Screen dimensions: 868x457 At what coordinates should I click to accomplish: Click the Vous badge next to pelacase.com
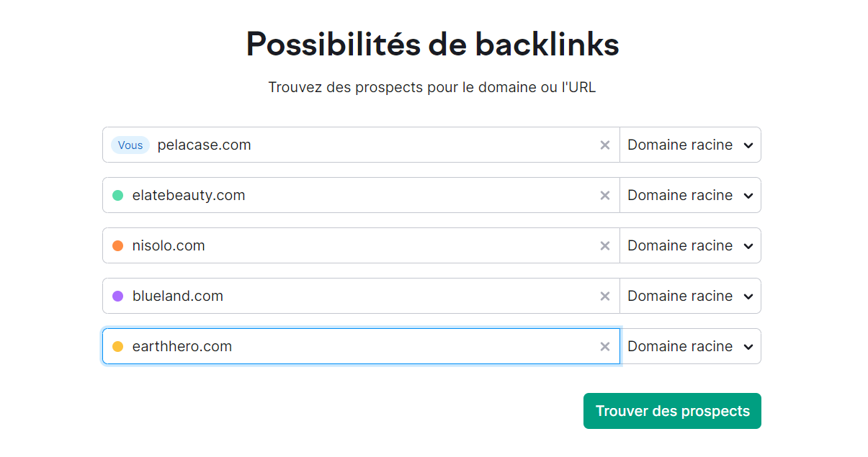point(130,145)
